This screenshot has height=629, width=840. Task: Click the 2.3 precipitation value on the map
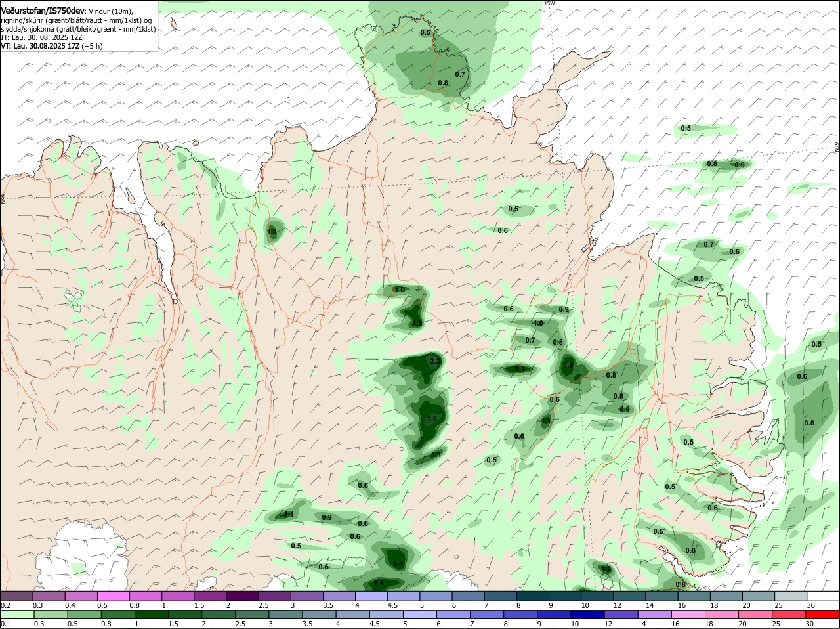[434, 362]
